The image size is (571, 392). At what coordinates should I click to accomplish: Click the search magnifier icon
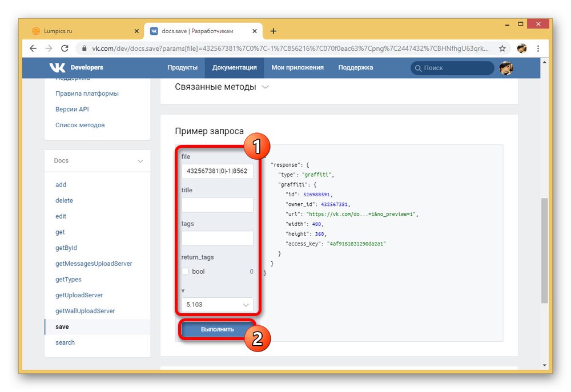tap(418, 68)
